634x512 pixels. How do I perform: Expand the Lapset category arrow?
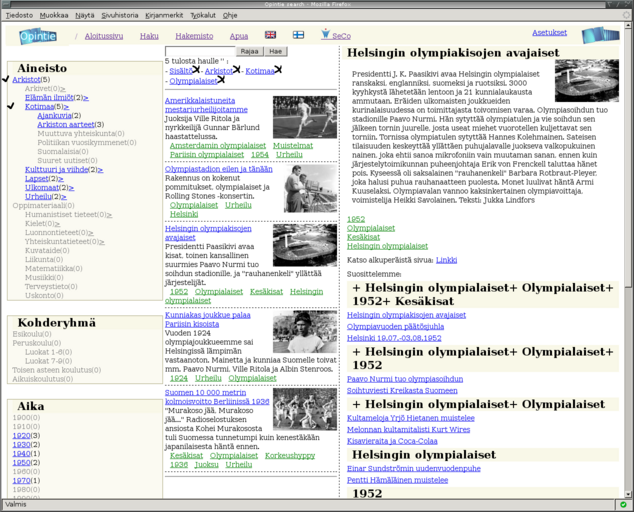61,179
